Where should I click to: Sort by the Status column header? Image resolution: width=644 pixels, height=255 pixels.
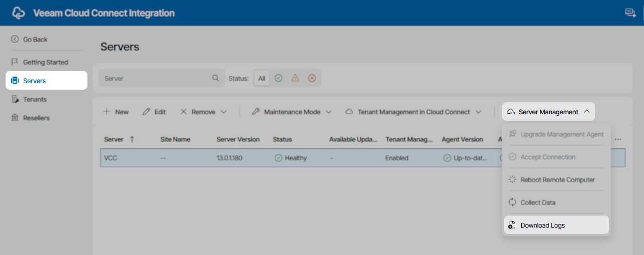pos(282,139)
